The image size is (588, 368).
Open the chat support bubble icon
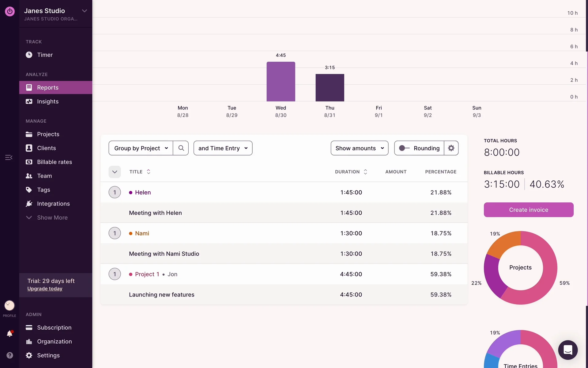[568, 350]
